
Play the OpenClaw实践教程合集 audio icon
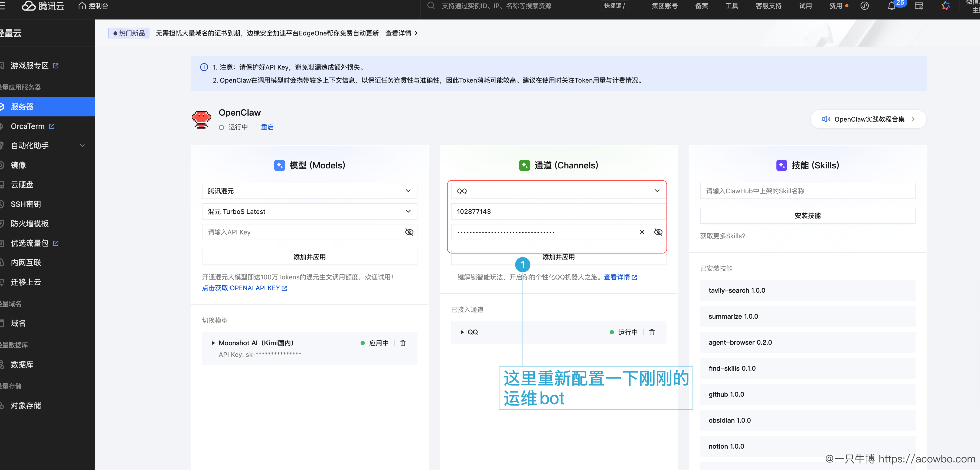tap(826, 119)
